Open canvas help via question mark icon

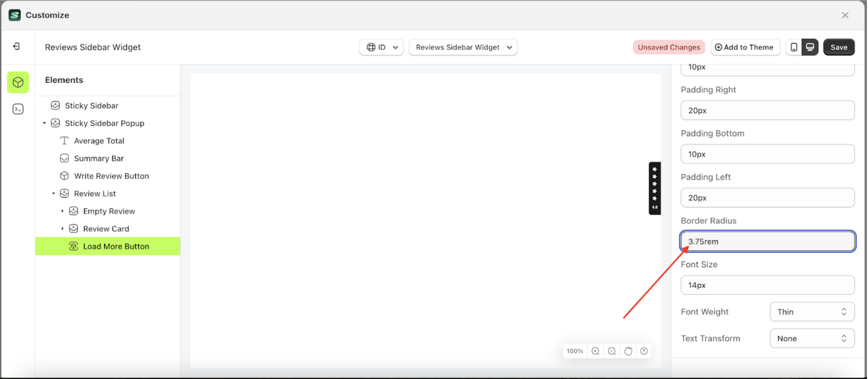644,351
